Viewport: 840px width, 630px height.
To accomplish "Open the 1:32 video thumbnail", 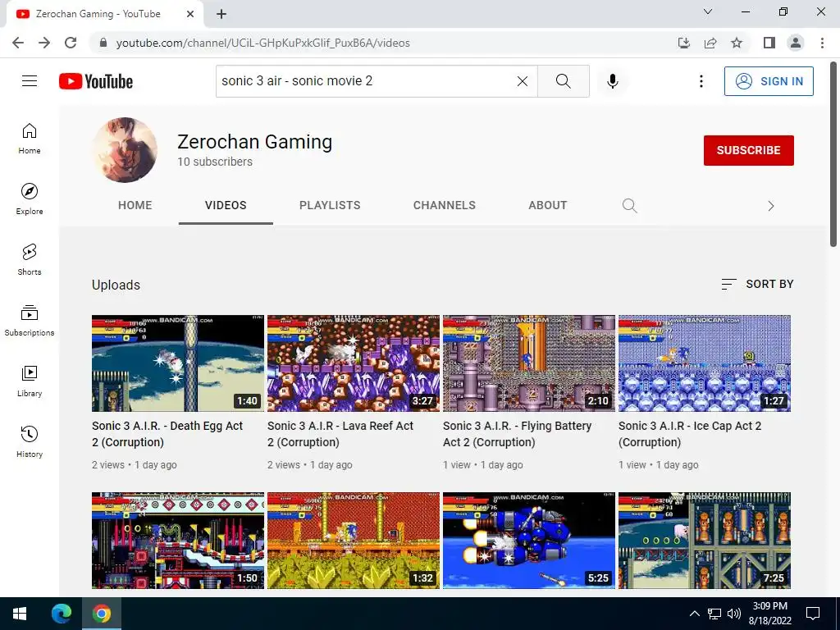I will click(354, 541).
